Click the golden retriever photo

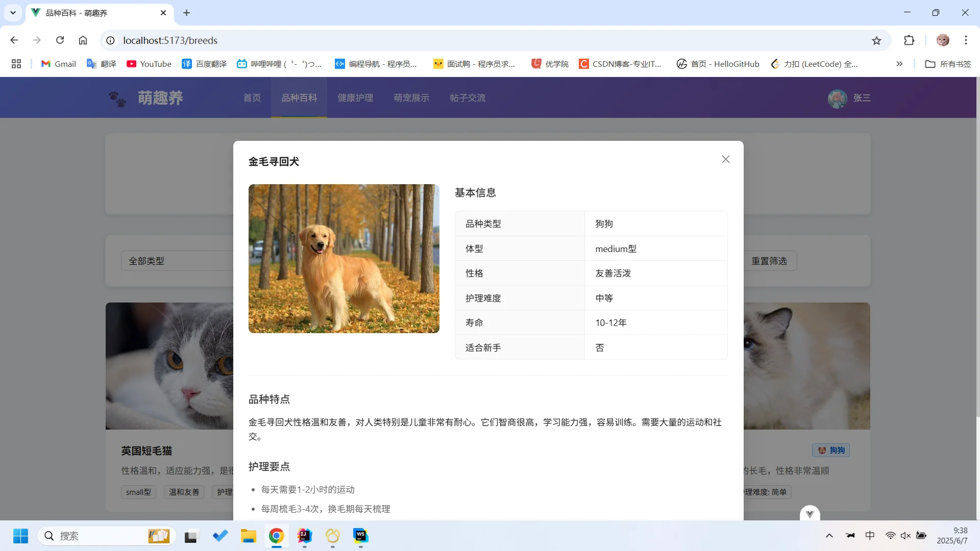[x=344, y=259]
